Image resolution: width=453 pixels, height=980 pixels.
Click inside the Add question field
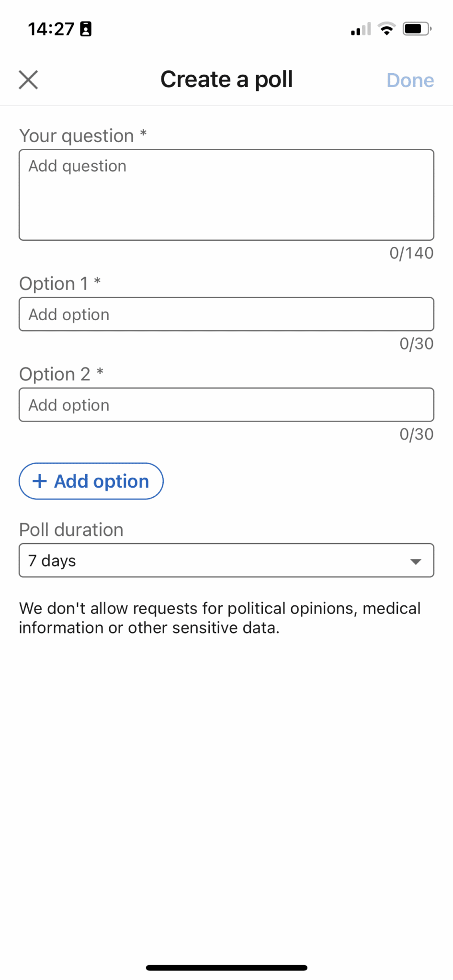[226, 194]
